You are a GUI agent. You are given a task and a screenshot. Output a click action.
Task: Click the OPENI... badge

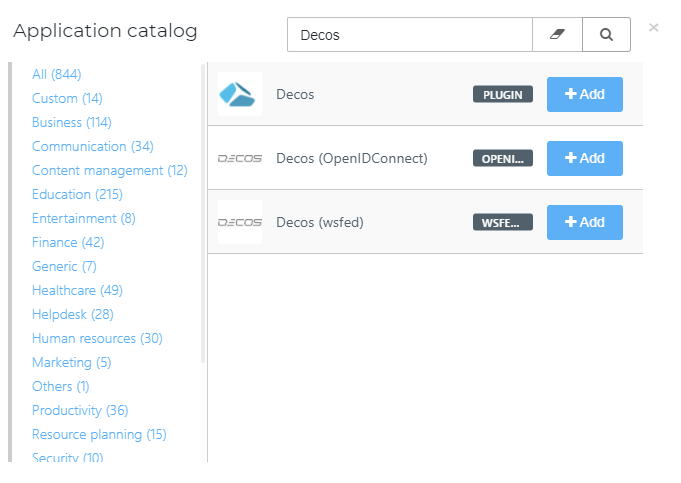(503, 158)
